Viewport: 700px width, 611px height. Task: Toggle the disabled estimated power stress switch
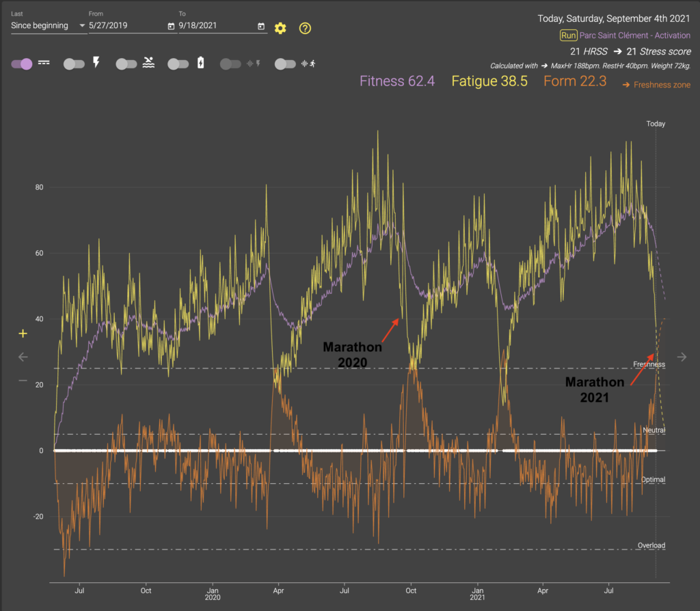(230, 64)
